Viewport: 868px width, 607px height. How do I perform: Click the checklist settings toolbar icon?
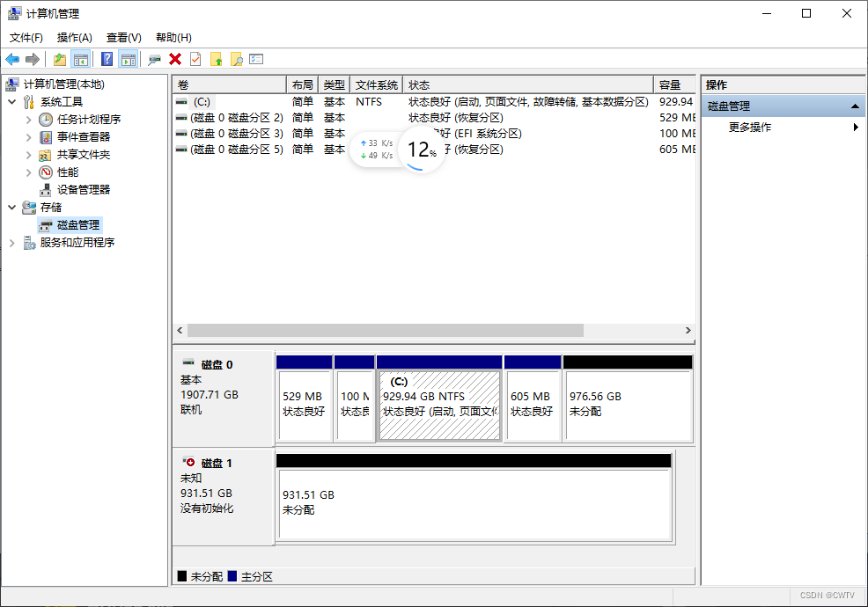(256, 59)
